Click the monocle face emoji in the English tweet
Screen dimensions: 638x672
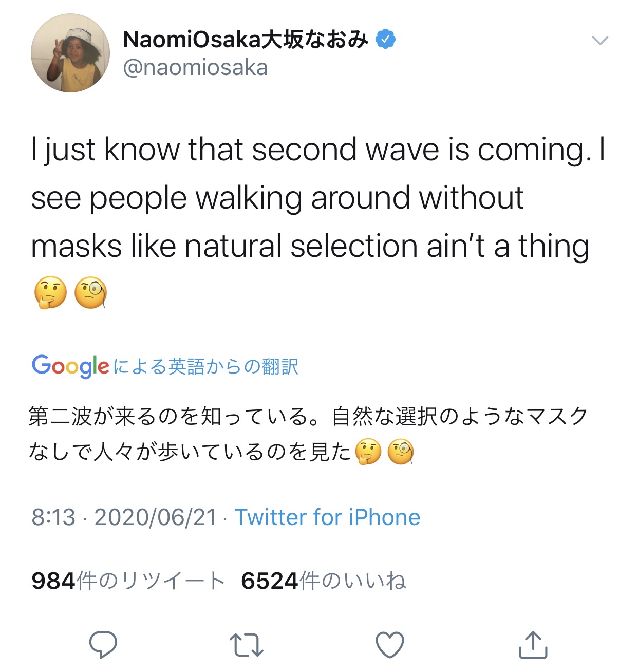click(91, 293)
